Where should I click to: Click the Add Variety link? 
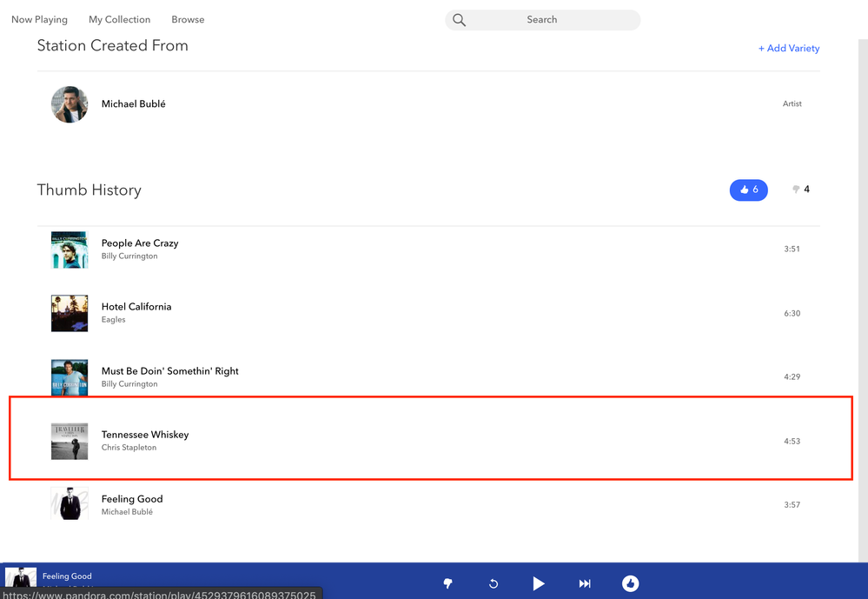point(788,49)
